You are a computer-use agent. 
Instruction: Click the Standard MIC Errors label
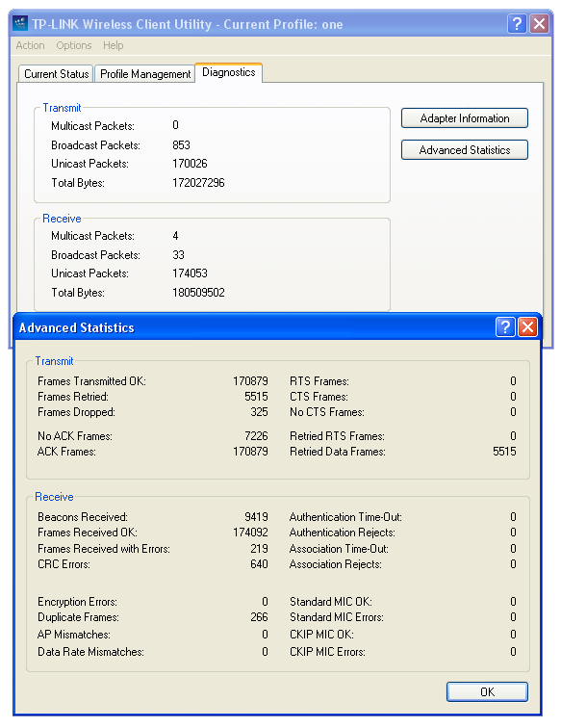(337, 617)
